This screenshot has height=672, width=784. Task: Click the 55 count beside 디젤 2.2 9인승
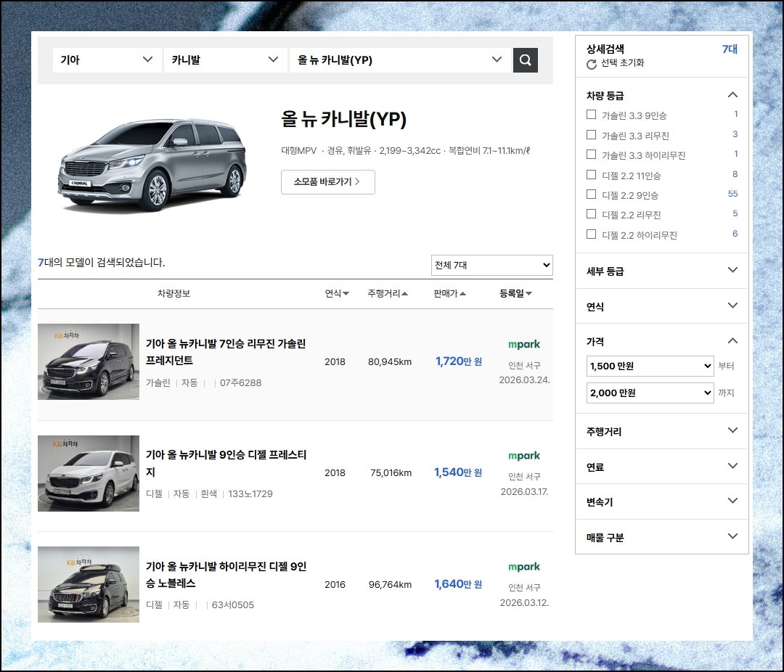[x=732, y=194]
